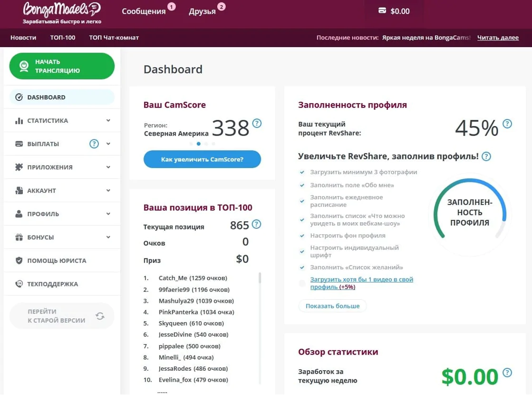
Task: Click the help icon in the Выплаты row
Action: click(94, 144)
